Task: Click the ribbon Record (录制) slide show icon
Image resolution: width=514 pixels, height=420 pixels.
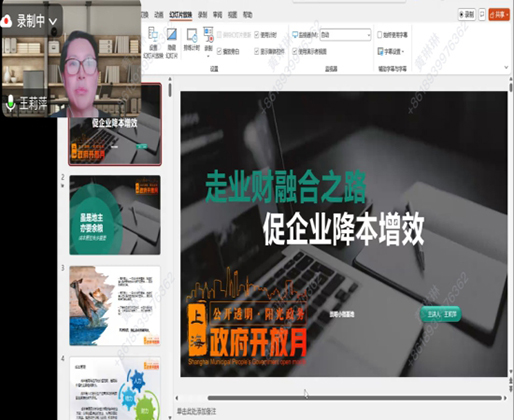Action: click(208, 35)
